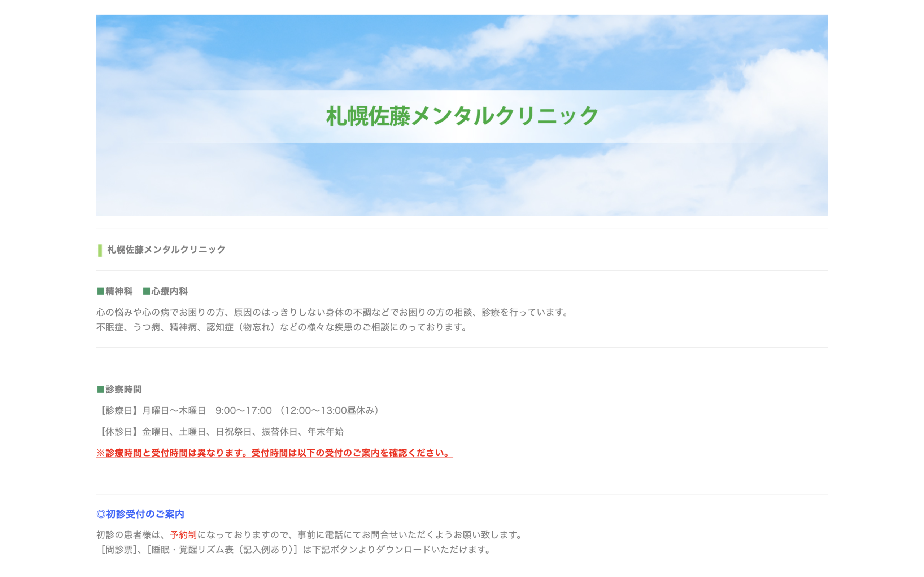924x577 pixels.
Task: Click the sky banner image
Action: pyautogui.click(x=461, y=179)
